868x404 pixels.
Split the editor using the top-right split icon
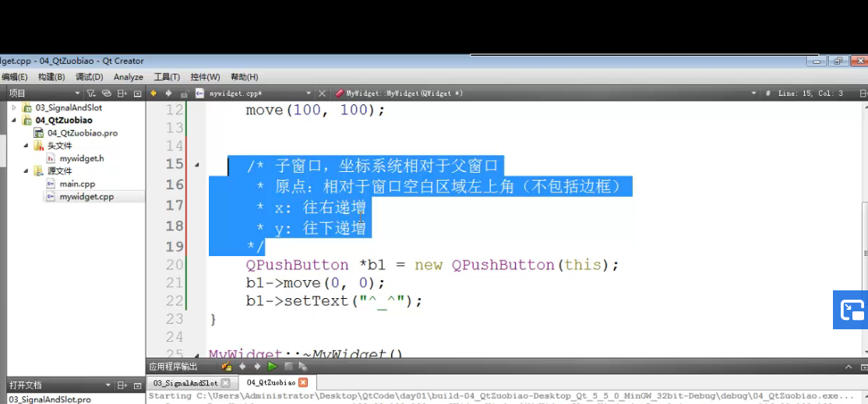[863, 93]
